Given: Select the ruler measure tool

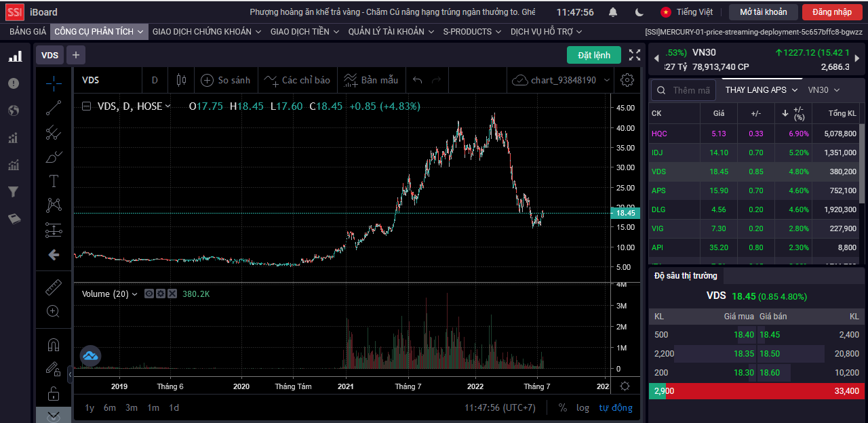Looking at the screenshot, I should pyautogui.click(x=54, y=287).
